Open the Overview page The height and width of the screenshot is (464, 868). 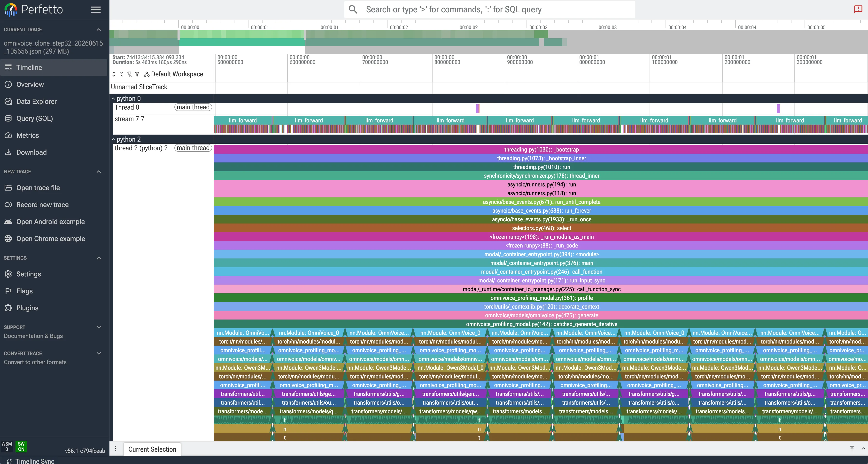(54, 84)
